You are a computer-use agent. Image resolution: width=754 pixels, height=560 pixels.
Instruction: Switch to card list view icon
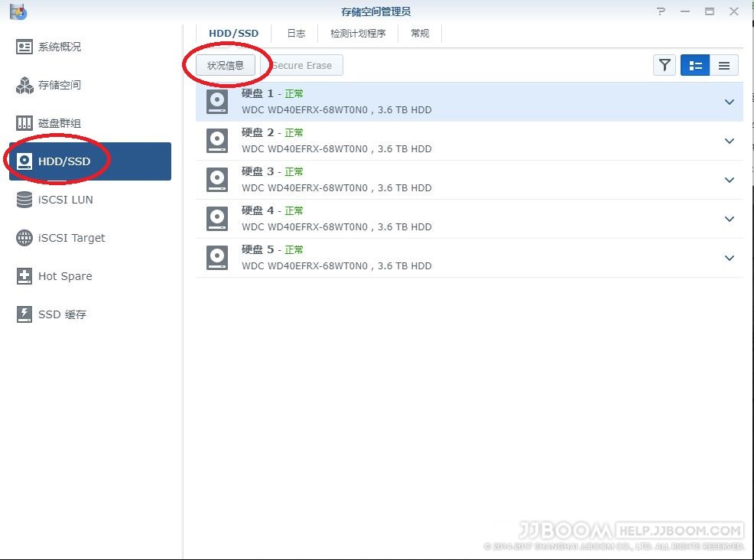(695, 66)
